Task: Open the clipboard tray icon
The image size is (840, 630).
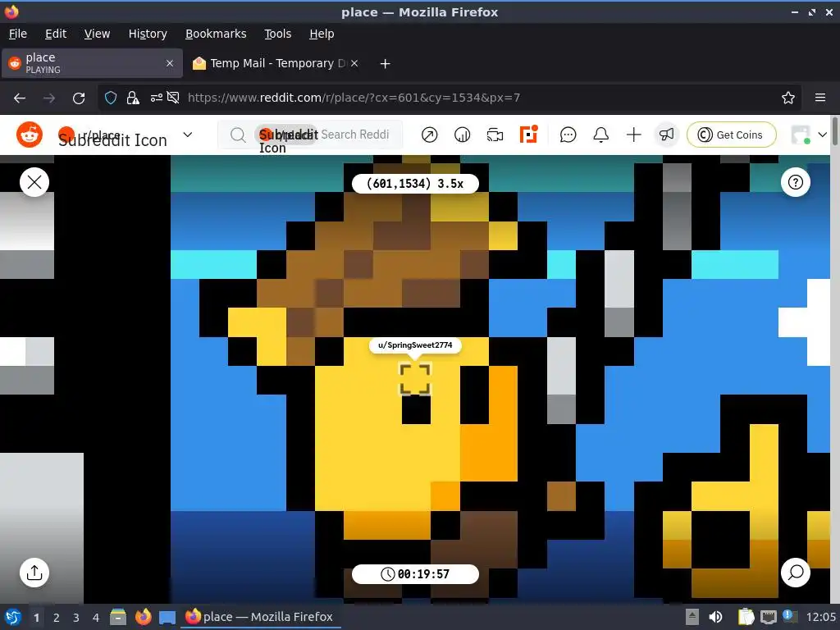Action: click(746, 617)
